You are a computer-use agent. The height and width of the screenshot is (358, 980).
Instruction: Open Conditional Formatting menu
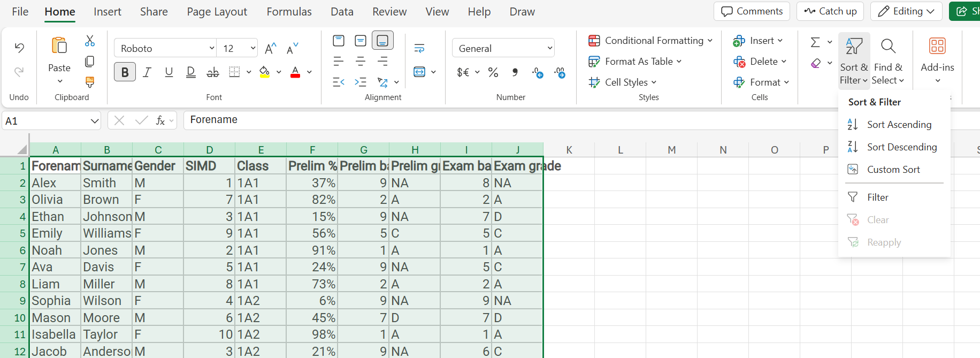[650, 41]
